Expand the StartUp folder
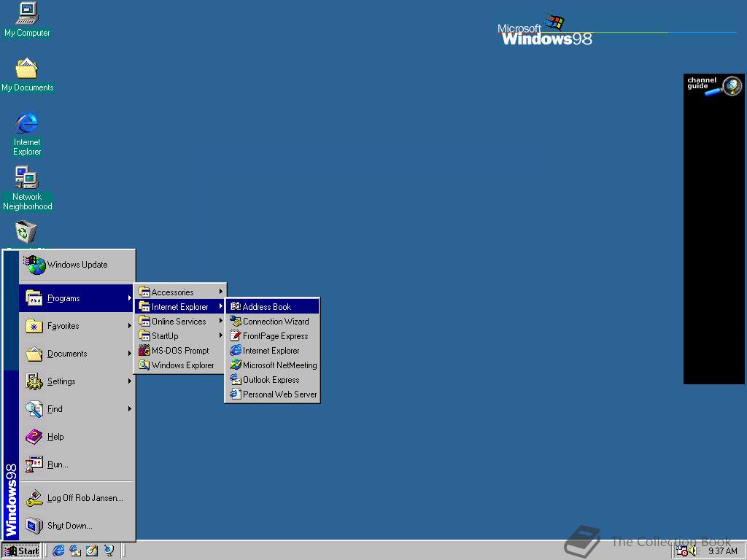The image size is (747, 560). (181, 335)
